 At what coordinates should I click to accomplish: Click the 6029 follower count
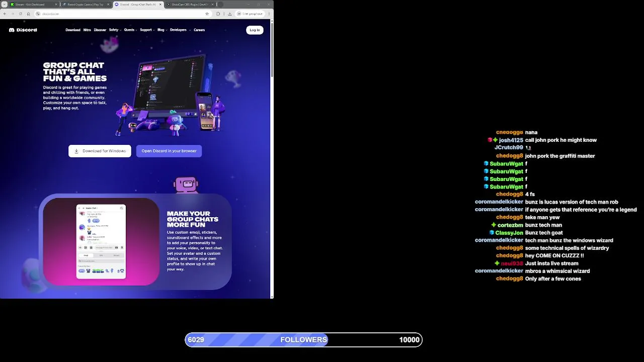[x=196, y=340]
